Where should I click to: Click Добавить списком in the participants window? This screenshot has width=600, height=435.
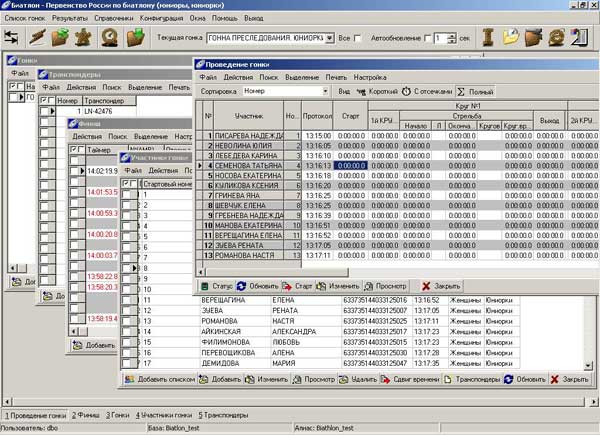160,380
